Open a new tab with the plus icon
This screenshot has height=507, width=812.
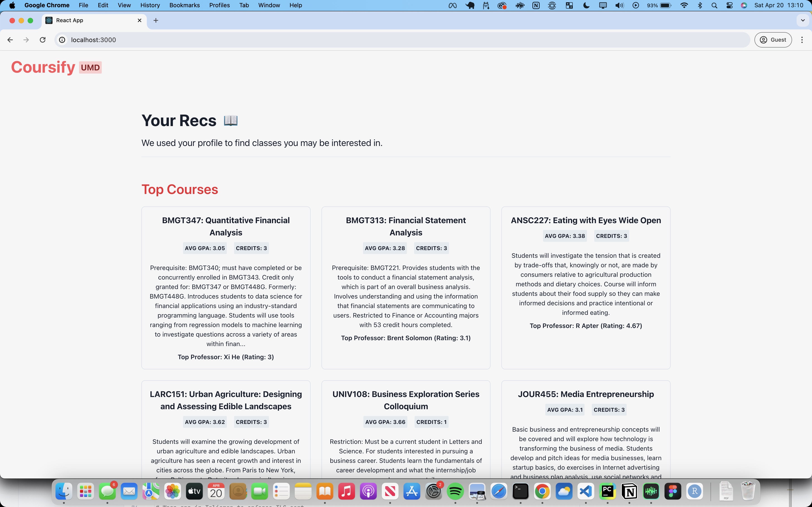[x=156, y=20]
